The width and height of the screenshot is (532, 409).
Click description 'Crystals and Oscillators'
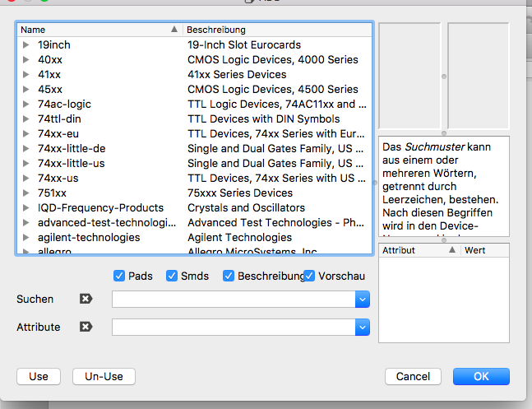pos(246,208)
